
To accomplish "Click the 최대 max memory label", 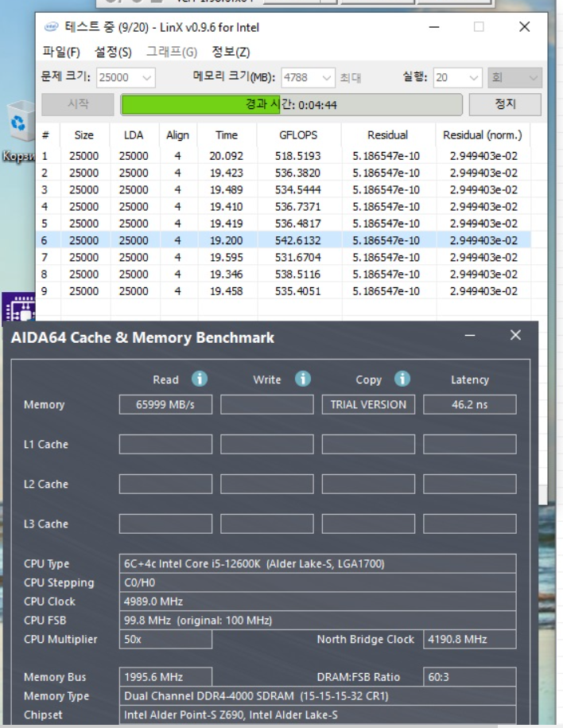I will pyautogui.click(x=350, y=77).
